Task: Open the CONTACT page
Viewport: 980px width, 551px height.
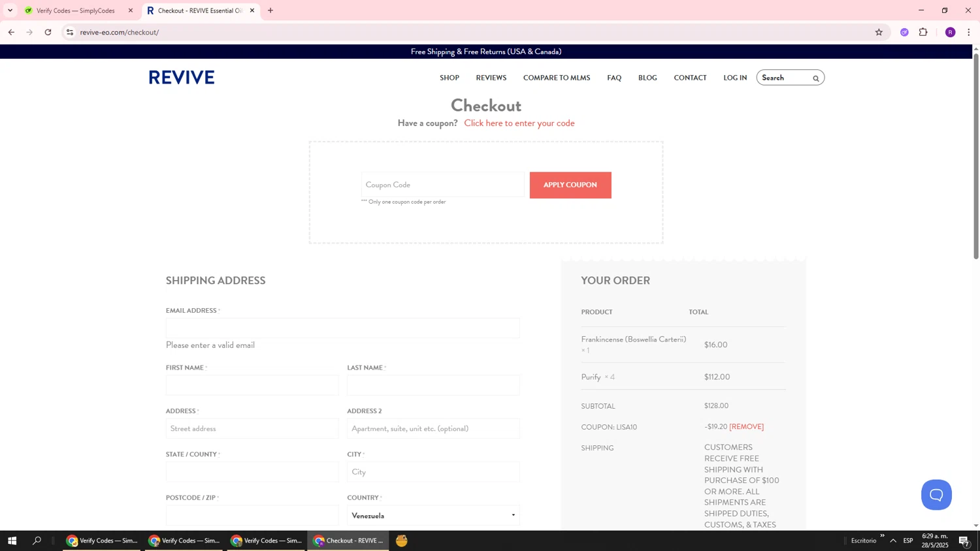Action: (x=690, y=78)
